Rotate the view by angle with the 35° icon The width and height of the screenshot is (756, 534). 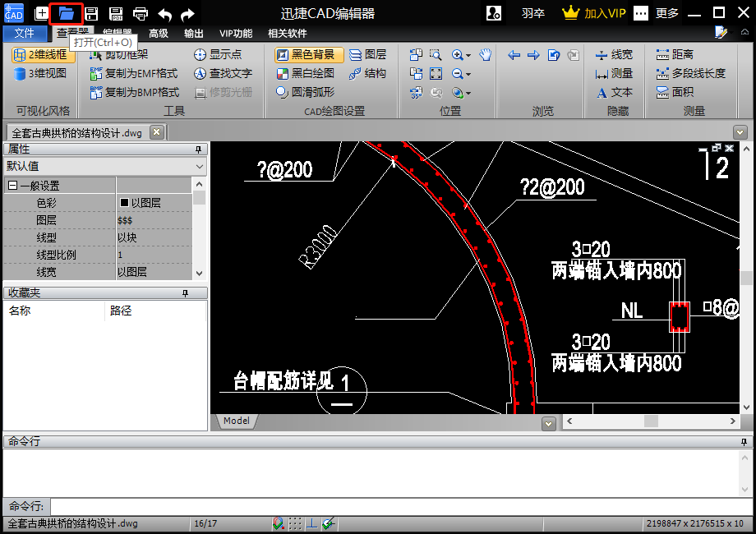coord(416,93)
